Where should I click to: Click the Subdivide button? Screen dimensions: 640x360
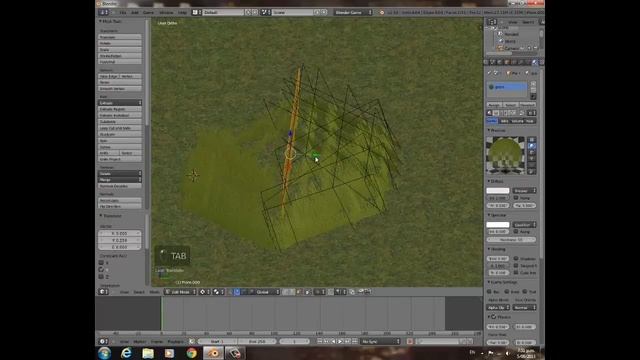120,122
